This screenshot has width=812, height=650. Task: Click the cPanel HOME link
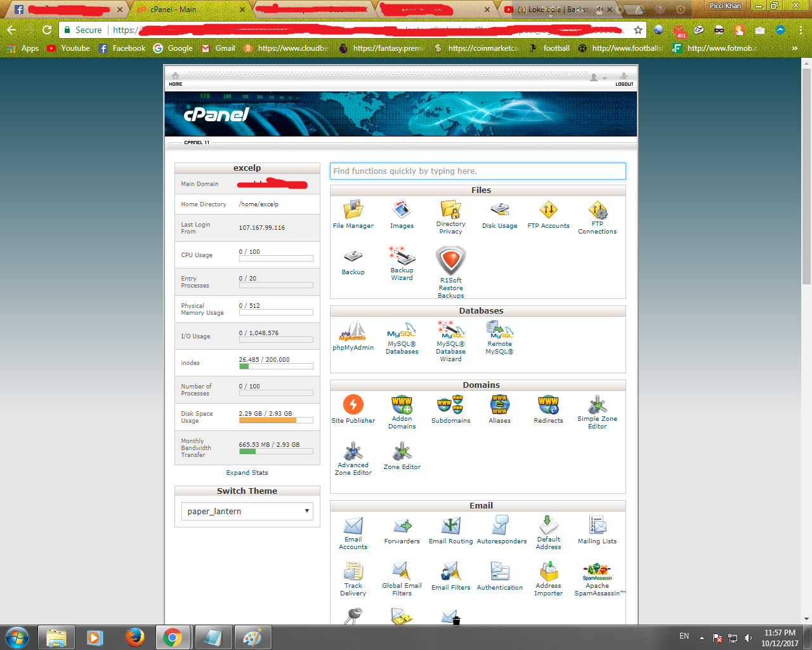(176, 79)
